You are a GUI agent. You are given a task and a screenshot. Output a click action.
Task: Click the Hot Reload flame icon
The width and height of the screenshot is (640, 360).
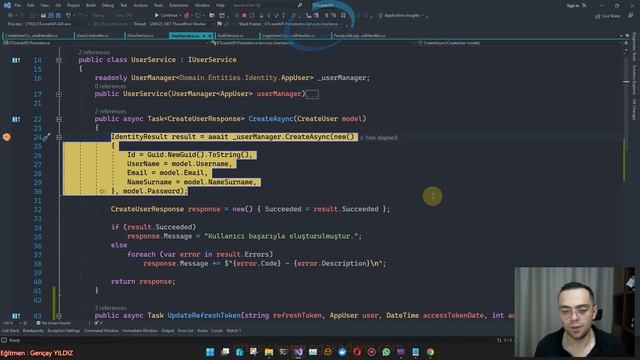click(x=186, y=15)
